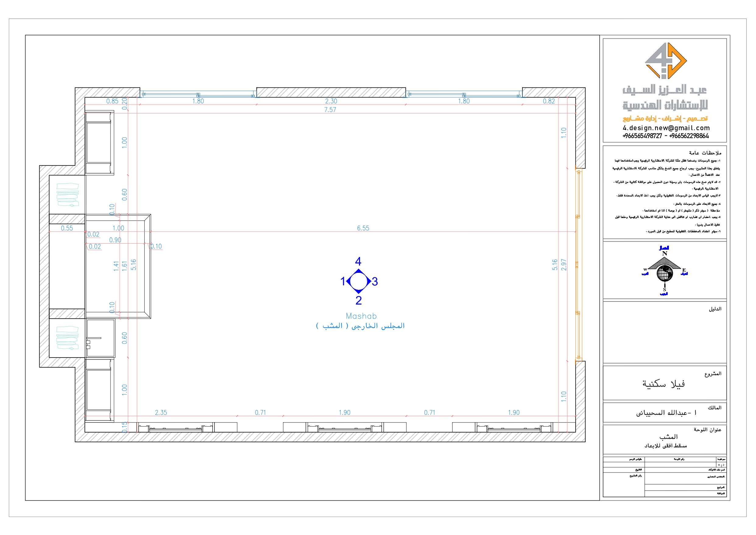
Task: Select the 1.61 vertical dimension
Action: point(125,266)
